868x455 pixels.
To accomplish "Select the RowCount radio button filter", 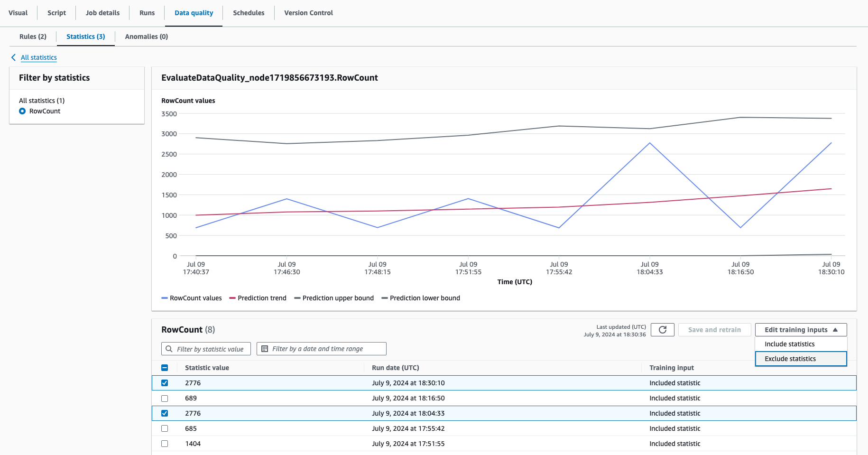I will [x=22, y=111].
